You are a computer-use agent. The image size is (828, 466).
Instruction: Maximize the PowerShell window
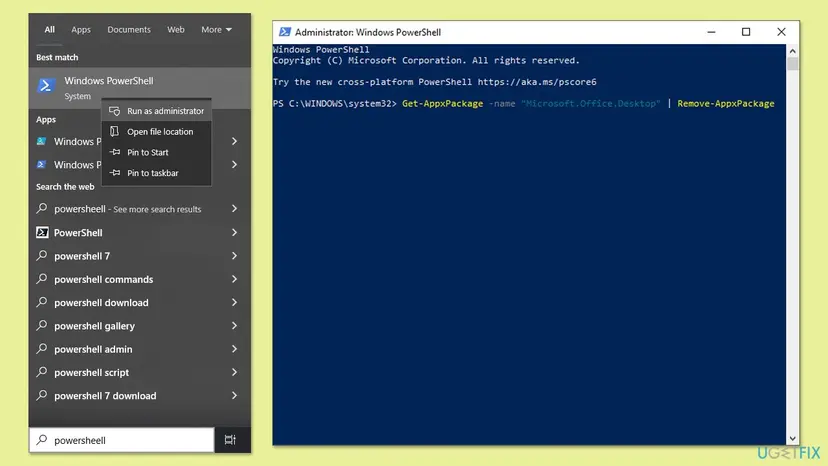point(746,32)
